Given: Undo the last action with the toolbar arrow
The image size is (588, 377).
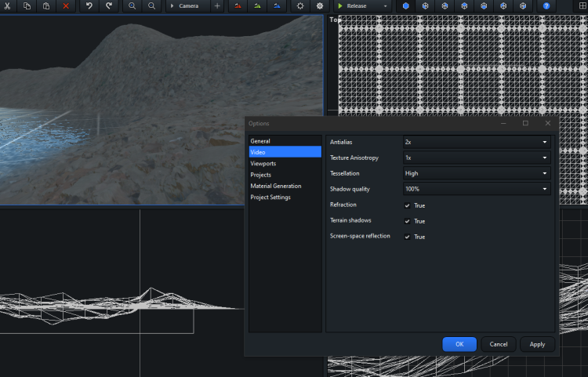Looking at the screenshot, I should 89,5.
